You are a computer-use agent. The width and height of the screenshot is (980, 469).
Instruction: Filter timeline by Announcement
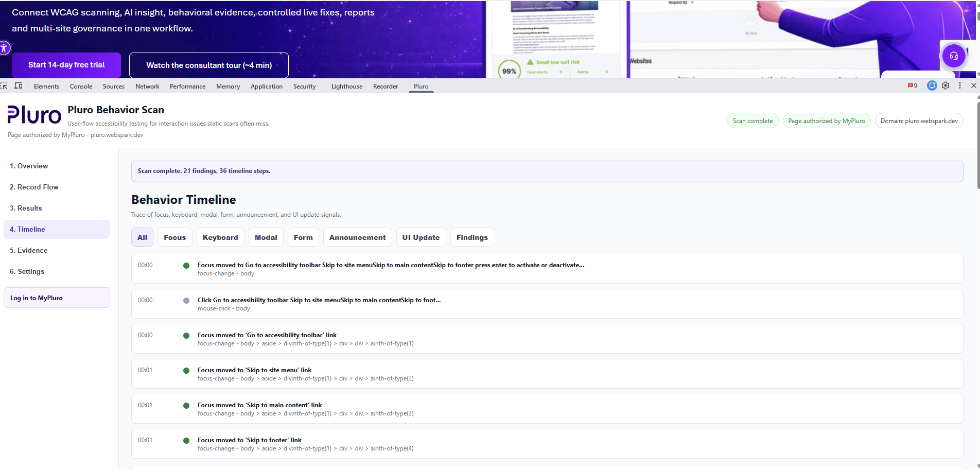tap(358, 237)
